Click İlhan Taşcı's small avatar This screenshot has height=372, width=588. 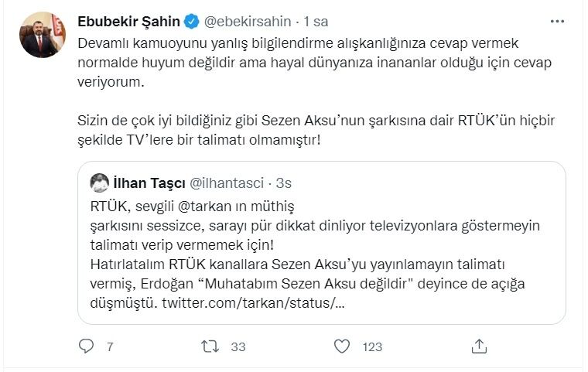coord(99,183)
